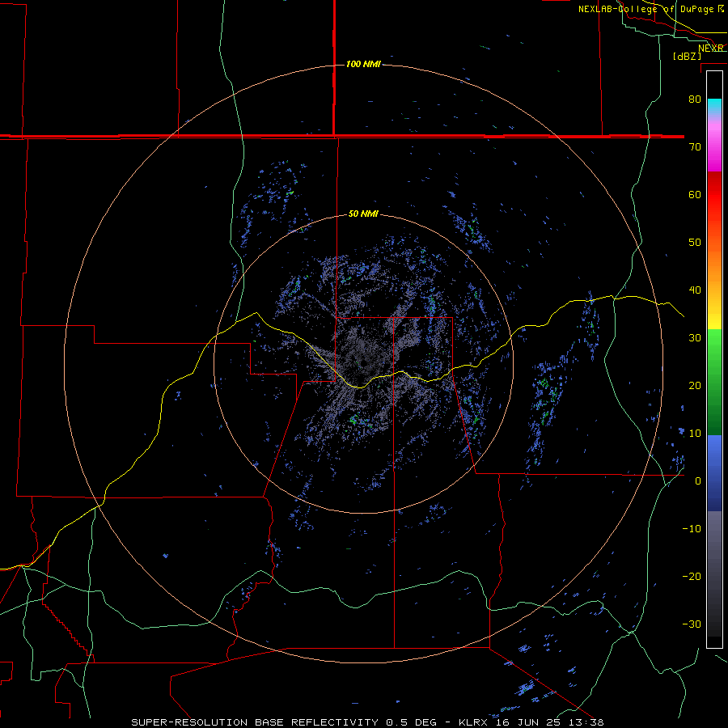This screenshot has height=728, width=728.
Task: Click the '13:38' time stamp
Action: (x=585, y=722)
